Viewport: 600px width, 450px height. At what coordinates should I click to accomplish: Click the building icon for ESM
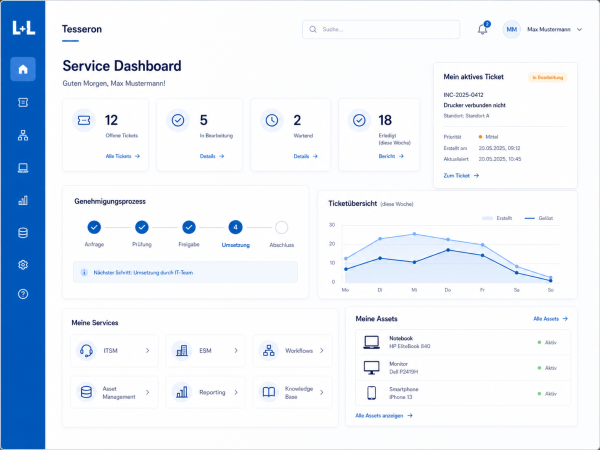[x=182, y=351]
